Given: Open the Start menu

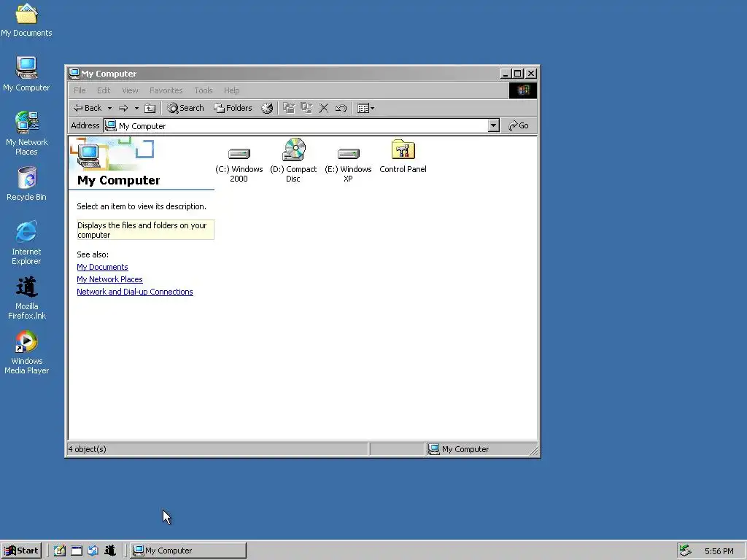Looking at the screenshot, I should (x=21, y=551).
